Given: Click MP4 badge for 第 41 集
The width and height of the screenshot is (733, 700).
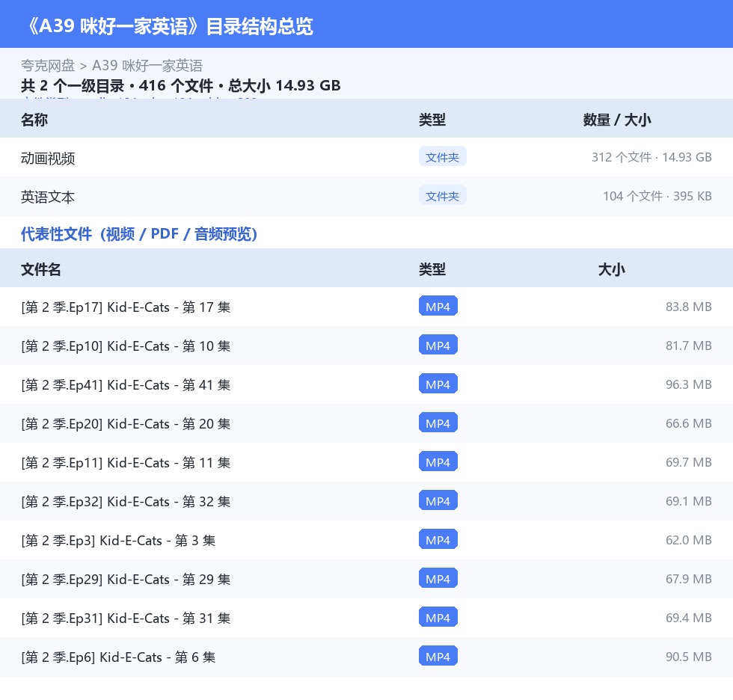Looking at the screenshot, I should [x=438, y=384].
